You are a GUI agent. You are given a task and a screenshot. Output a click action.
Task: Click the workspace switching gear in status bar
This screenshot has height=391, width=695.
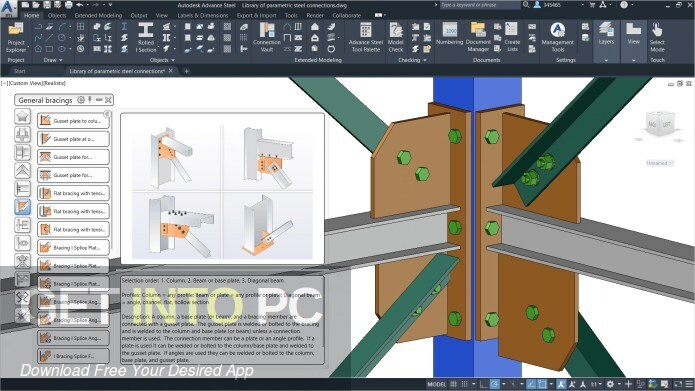[x=610, y=384]
